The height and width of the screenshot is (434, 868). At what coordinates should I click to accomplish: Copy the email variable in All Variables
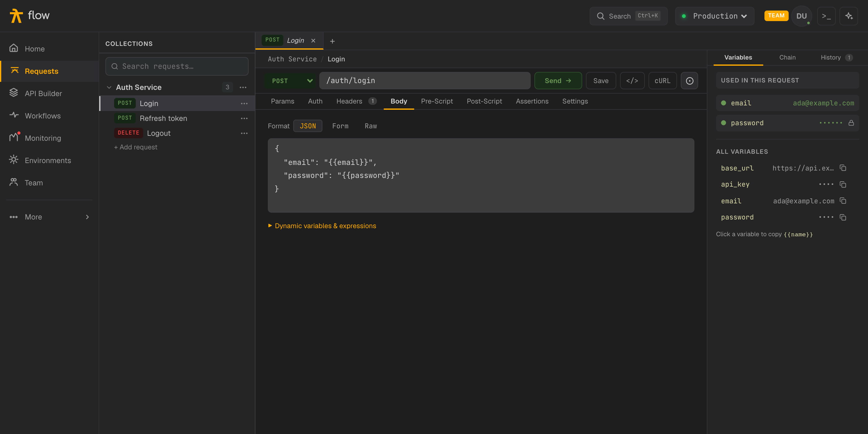[x=842, y=201]
